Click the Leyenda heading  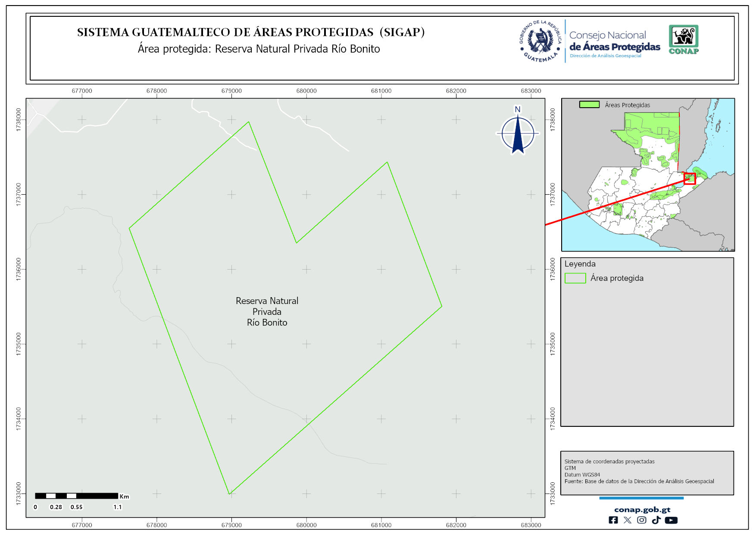tap(580, 264)
